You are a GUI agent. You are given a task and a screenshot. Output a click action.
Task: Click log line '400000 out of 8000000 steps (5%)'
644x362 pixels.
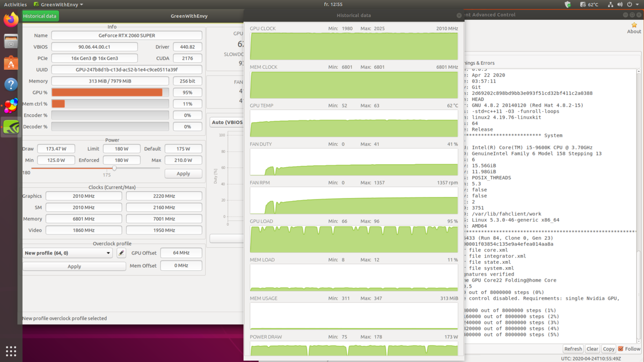click(511, 335)
